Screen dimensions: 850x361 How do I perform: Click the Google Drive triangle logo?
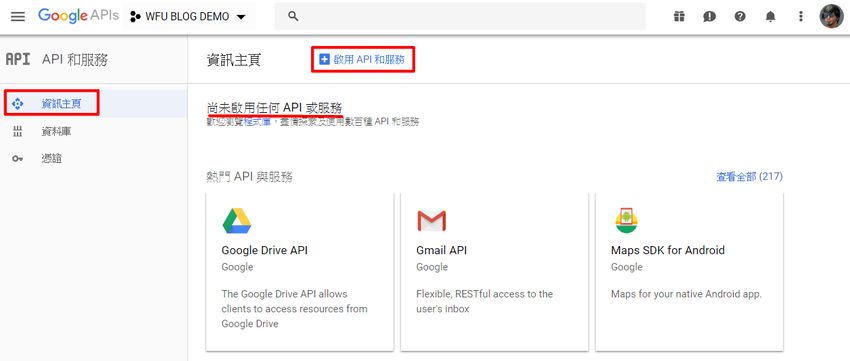click(x=237, y=221)
